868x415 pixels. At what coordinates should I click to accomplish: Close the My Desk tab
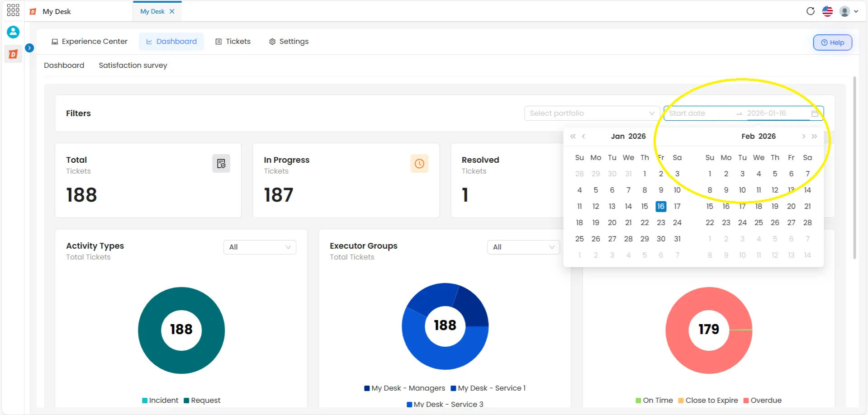click(x=172, y=11)
